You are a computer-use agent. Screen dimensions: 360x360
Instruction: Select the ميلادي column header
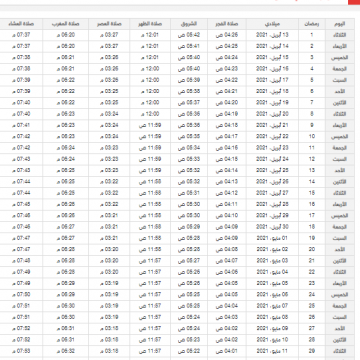point(272,24)
